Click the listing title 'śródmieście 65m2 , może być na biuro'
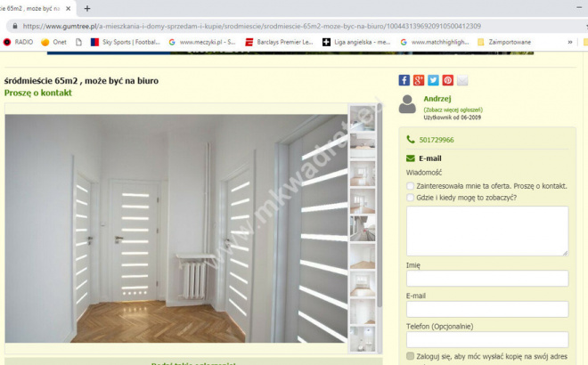Viewport: 588px width, 365px height. coord(81,81)
